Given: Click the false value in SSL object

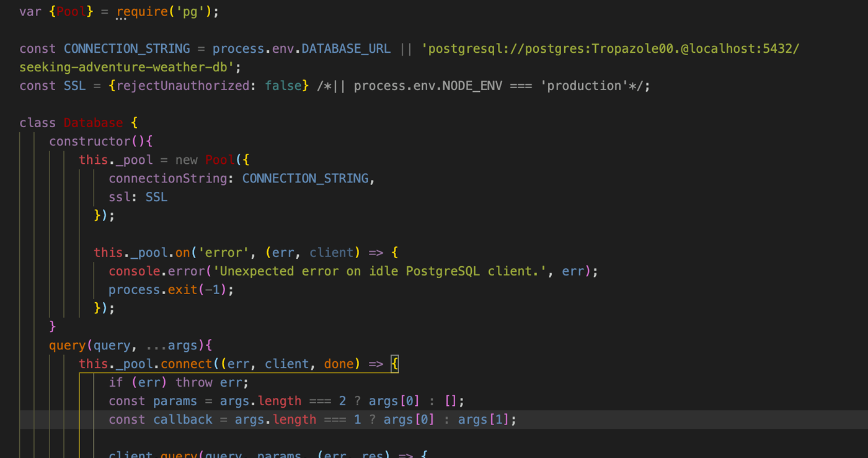Looking at the screenshot, I should tap(283, 86).
